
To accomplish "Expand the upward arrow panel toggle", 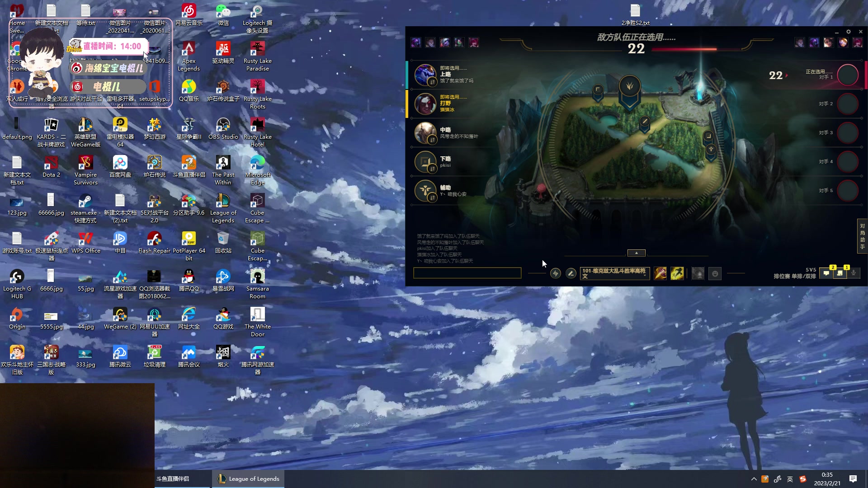I will coord(637,253).
